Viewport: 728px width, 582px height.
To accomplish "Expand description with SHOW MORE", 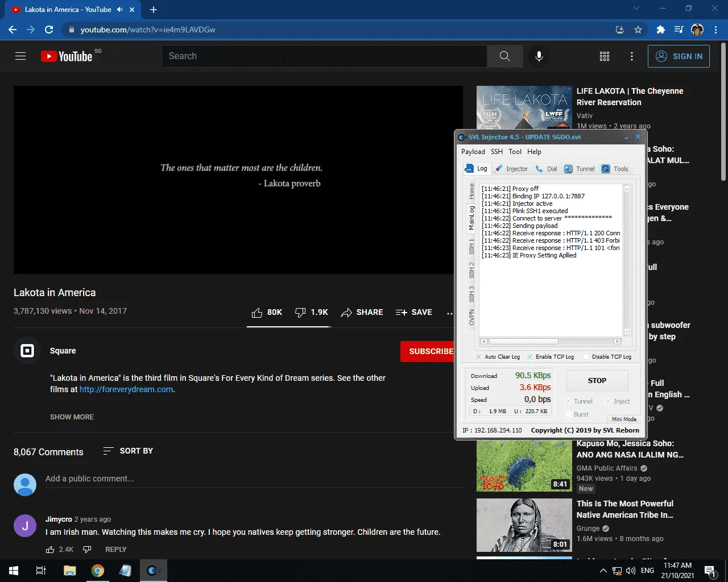I will pyautogui.click(x=72, y=417).
